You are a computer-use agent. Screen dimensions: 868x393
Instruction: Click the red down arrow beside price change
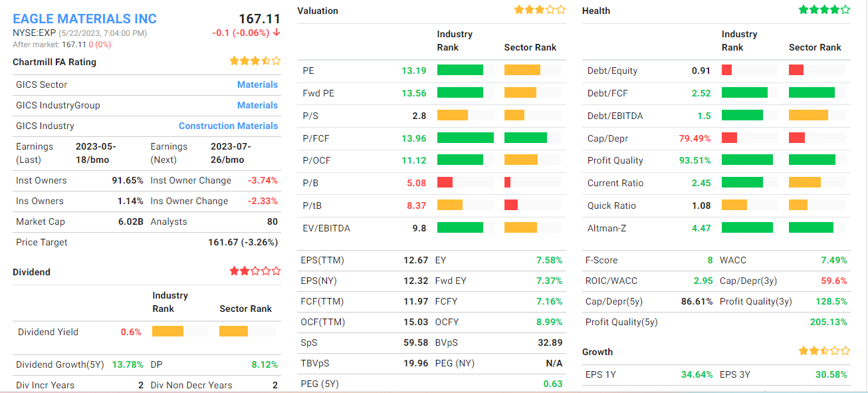pyautogui.click(x=276, y=33)
